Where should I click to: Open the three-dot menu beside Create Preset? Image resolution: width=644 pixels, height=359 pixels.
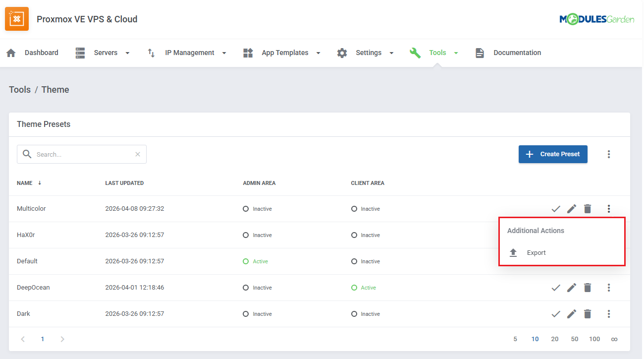609,154
